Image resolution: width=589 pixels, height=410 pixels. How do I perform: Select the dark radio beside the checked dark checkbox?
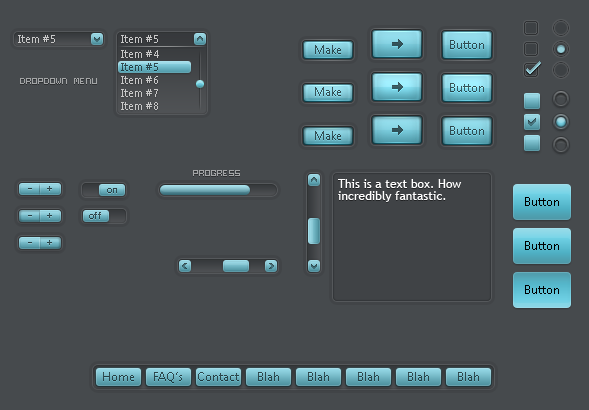tap(561, 70)
